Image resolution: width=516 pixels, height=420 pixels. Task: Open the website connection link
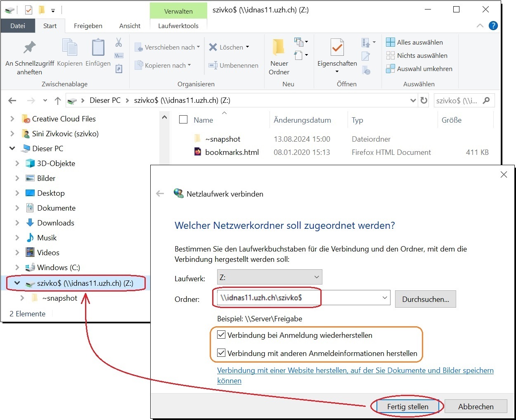[x=355, y=370]
